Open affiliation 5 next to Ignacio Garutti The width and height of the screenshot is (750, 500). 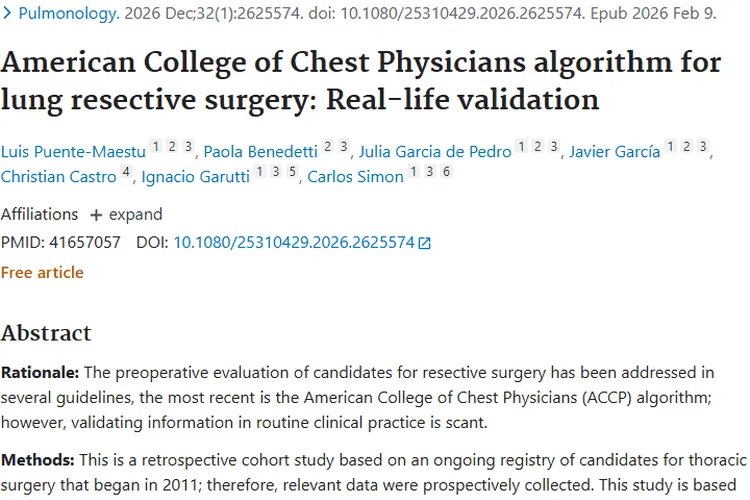(292, 172)
